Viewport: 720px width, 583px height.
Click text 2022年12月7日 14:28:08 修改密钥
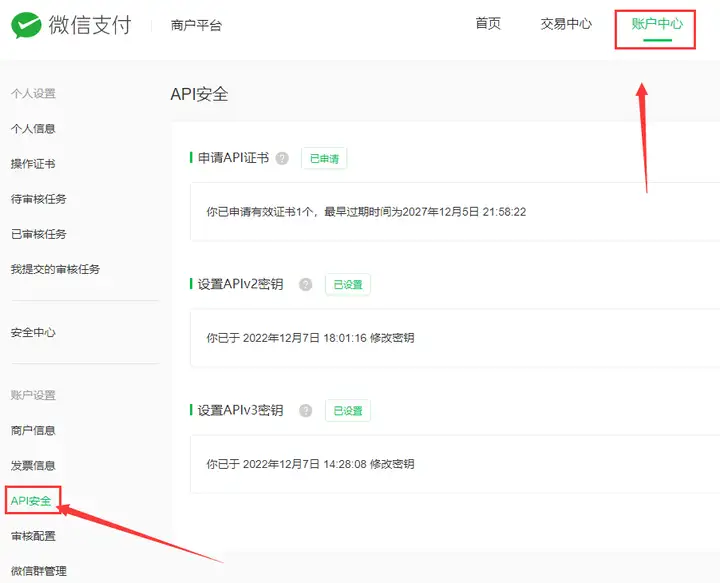[x=328, y=464]
